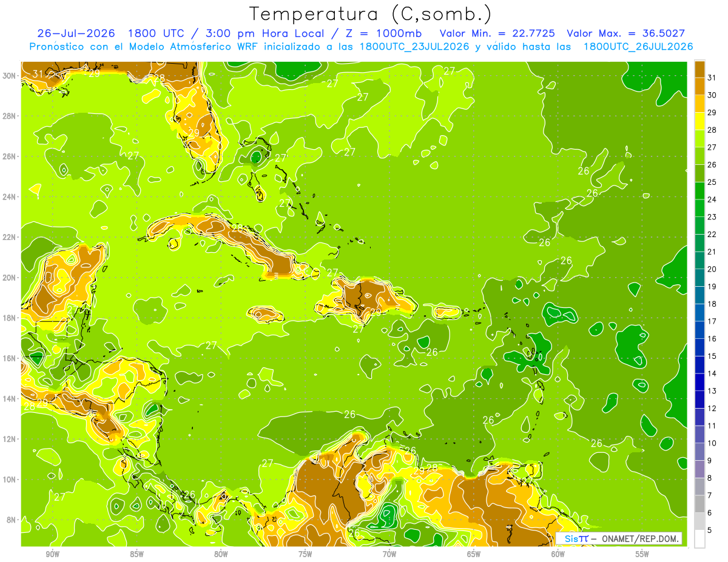The height and width of the screenshot is (562, 728).
Task: Click the gray color scale segment between 6 and 7
Action: [x=699, y=504]
